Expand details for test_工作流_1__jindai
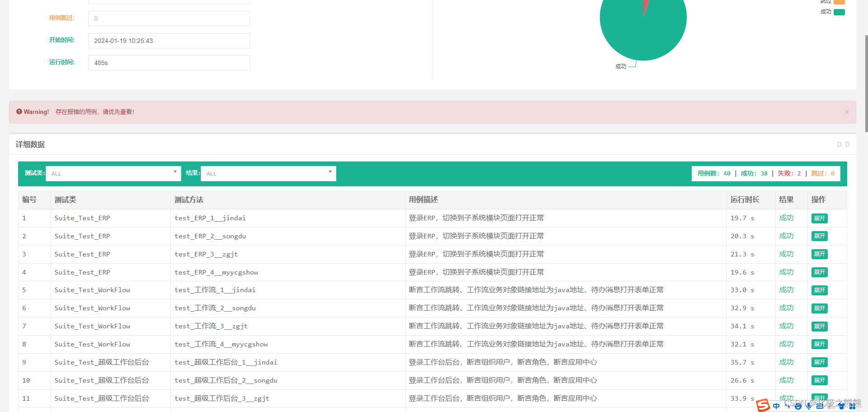 819,290
